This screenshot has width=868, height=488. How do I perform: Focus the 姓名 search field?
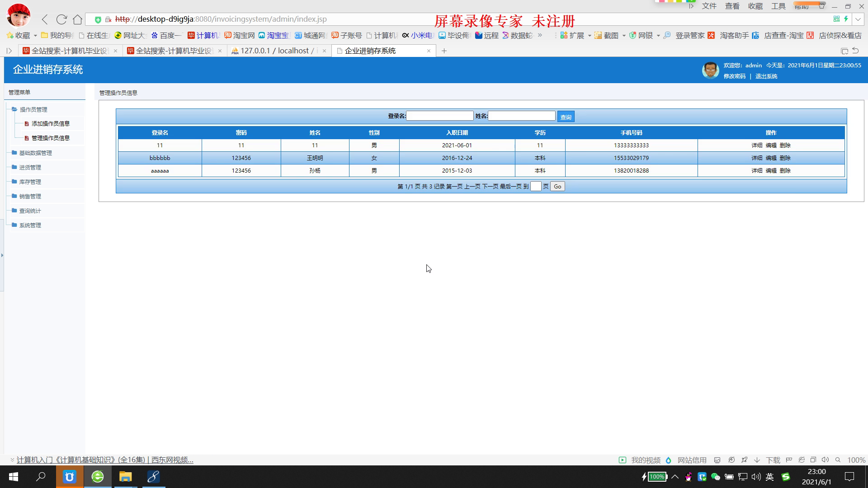click(522, 116)
